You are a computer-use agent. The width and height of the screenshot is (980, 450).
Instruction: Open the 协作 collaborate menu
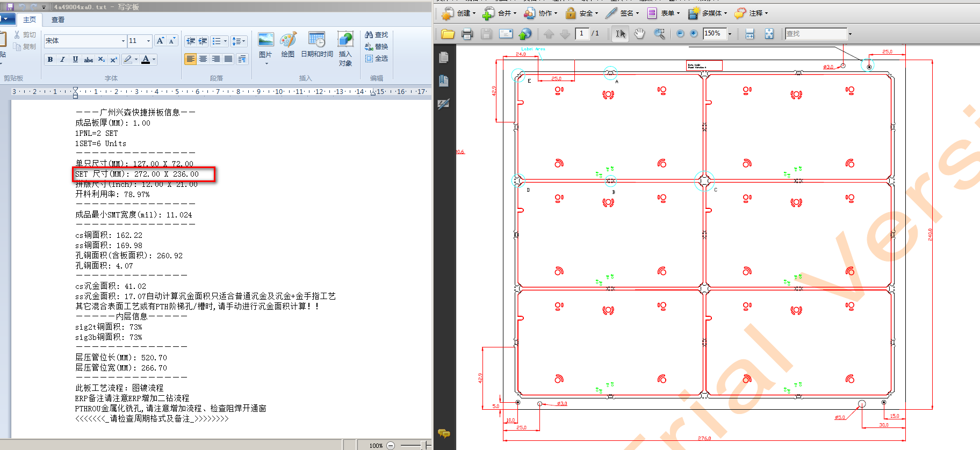(x=541, y=13)
